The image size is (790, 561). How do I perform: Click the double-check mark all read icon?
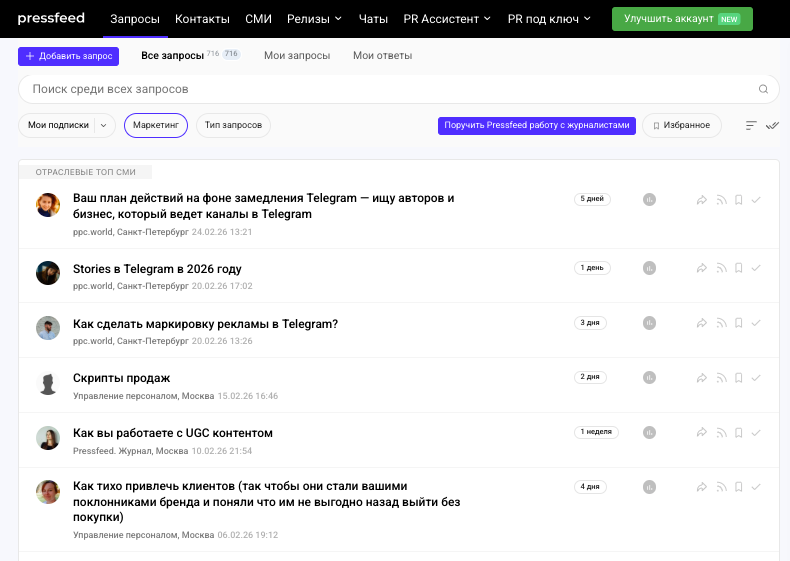click(x=771, y=125)
